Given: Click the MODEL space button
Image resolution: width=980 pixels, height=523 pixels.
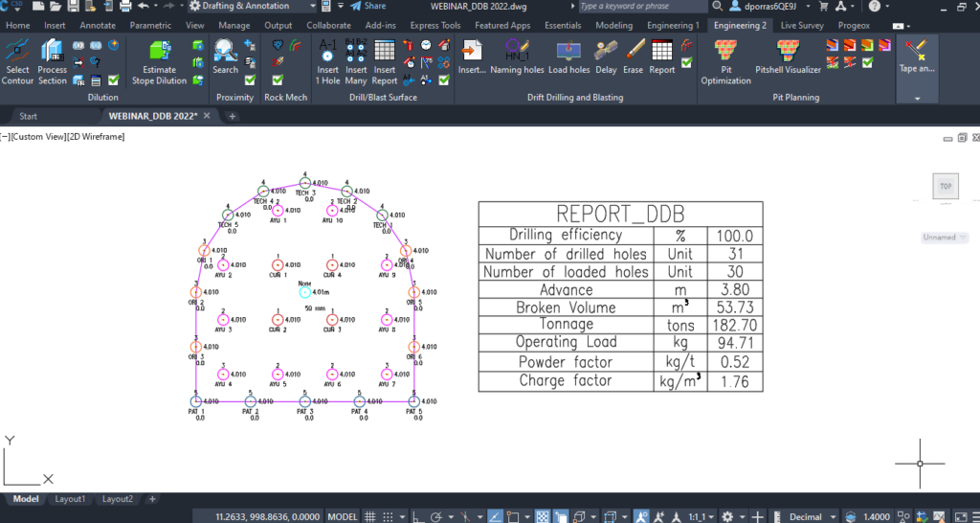Looking at the screenshot, I should (343, 516).
